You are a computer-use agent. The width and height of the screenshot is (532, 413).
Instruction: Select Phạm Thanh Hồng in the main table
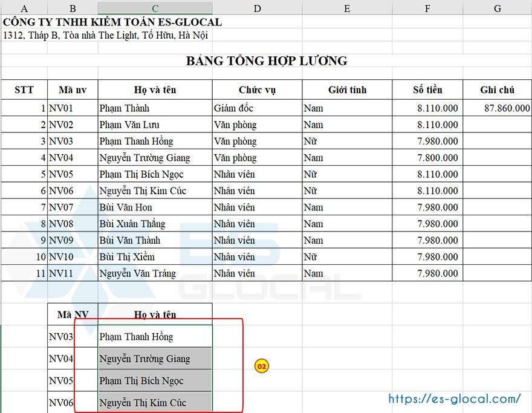(x=155, y=141)
